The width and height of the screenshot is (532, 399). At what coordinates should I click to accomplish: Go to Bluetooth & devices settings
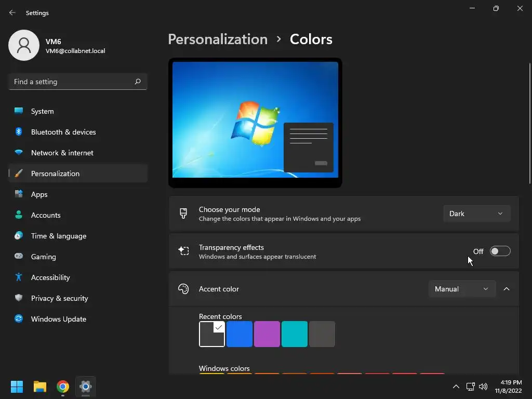pos(78,132)
